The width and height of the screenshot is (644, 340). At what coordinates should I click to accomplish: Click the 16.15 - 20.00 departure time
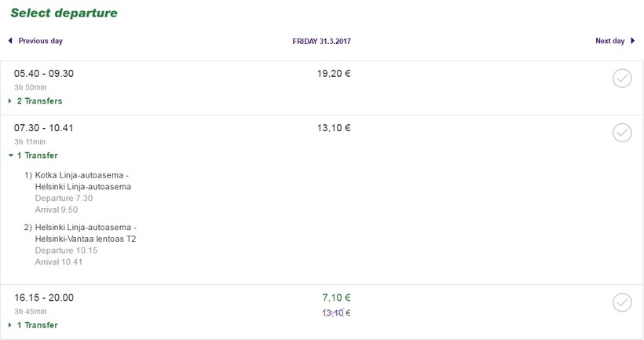44,298
